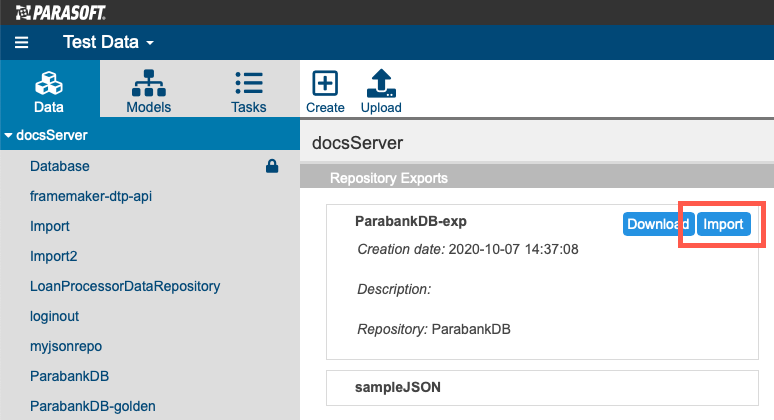The width and height of the screenshot is (774, 420).
Task: Open the Import2 repository
Action: [x=53, y=256]
